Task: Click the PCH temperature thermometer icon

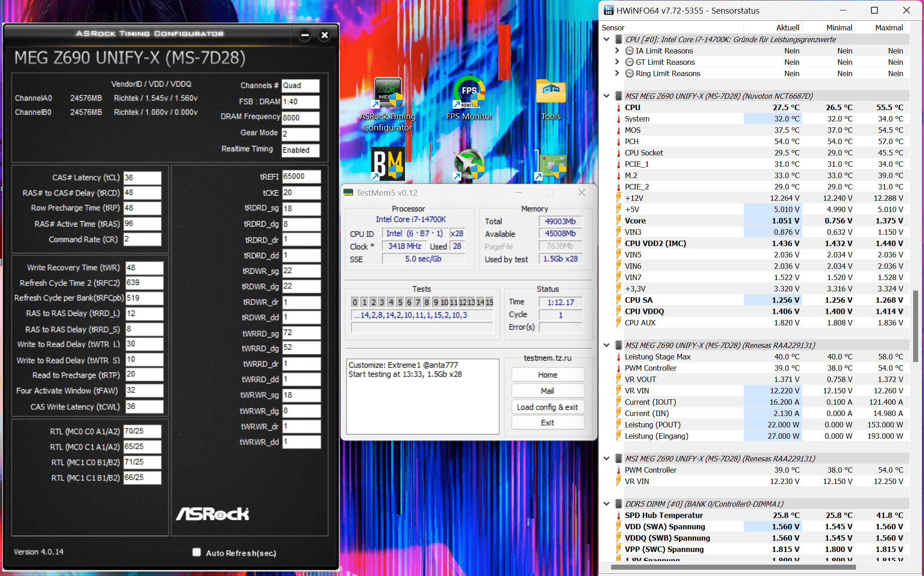Action: coord(618,141)
